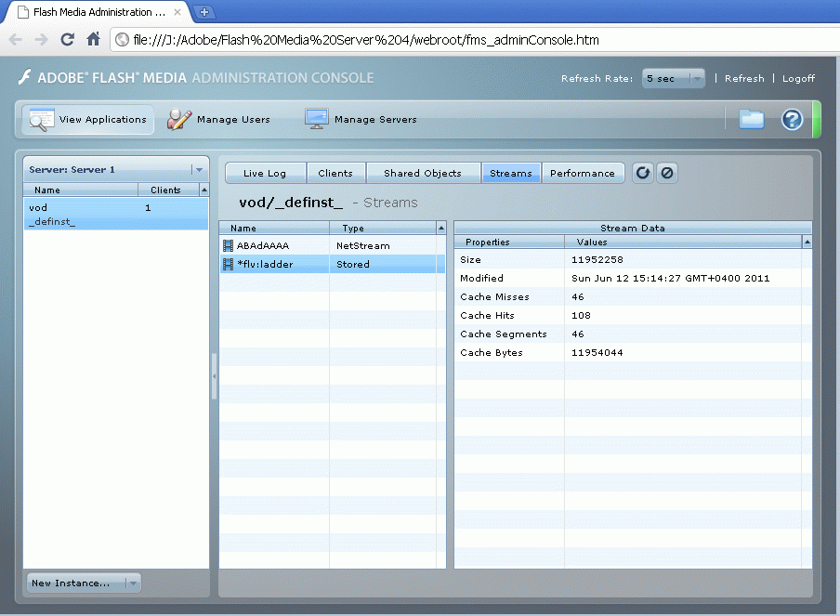Click the Cache Segments property

pos(504,334)
